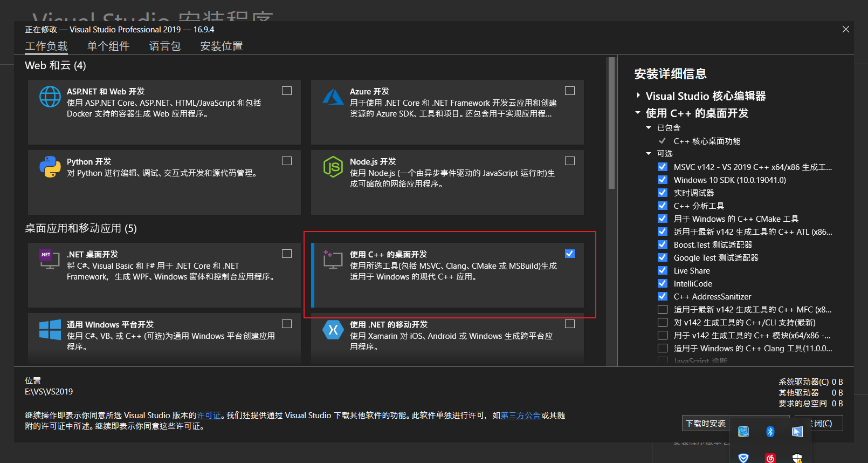
Task: Open the 第三方公告 link
Action: click(x=520, y=416)
